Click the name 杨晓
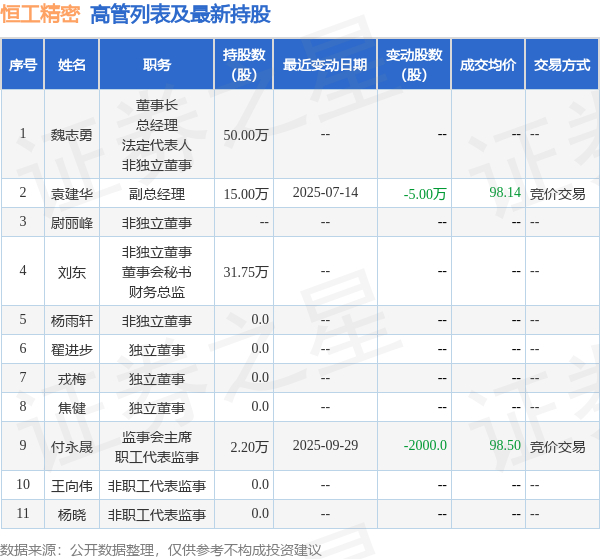 pyautogui.click(x=72, y=515)
